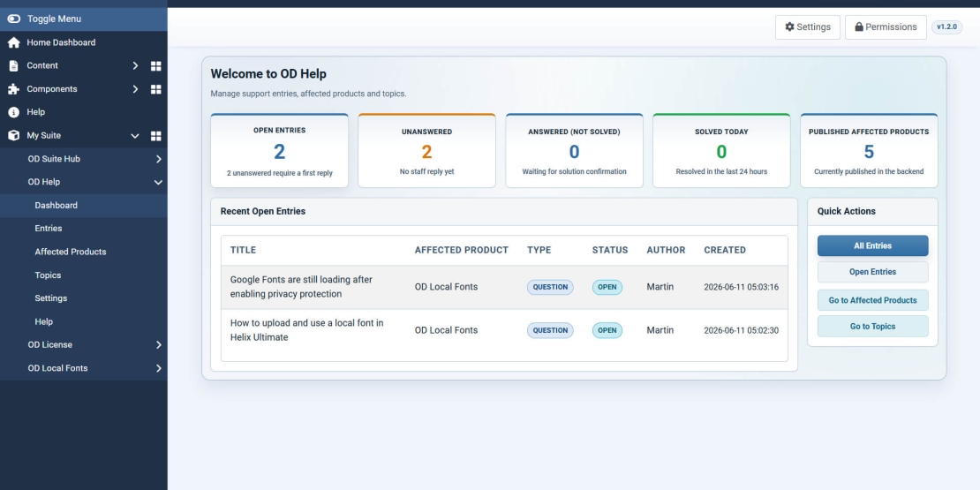
Task: Click QUESTION badge in Helix Ultimate row
Action: (x=550, y=330)
